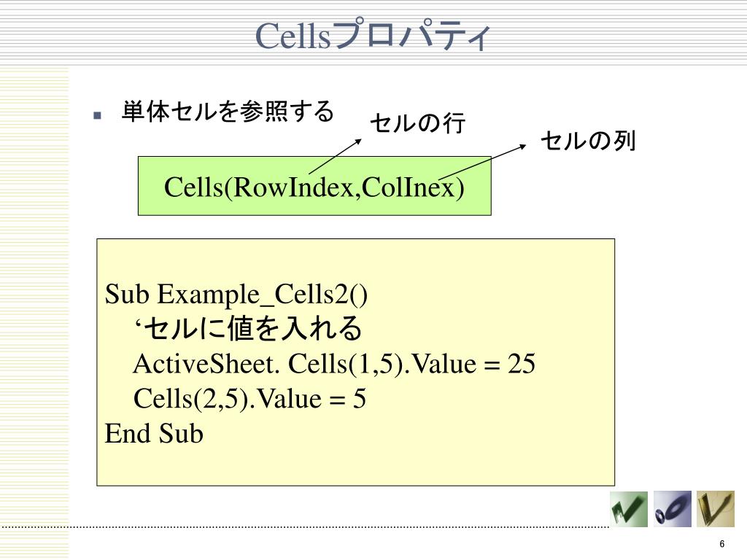
Task: Click the striped yellow band on left edge
Action: click(34, 312)
